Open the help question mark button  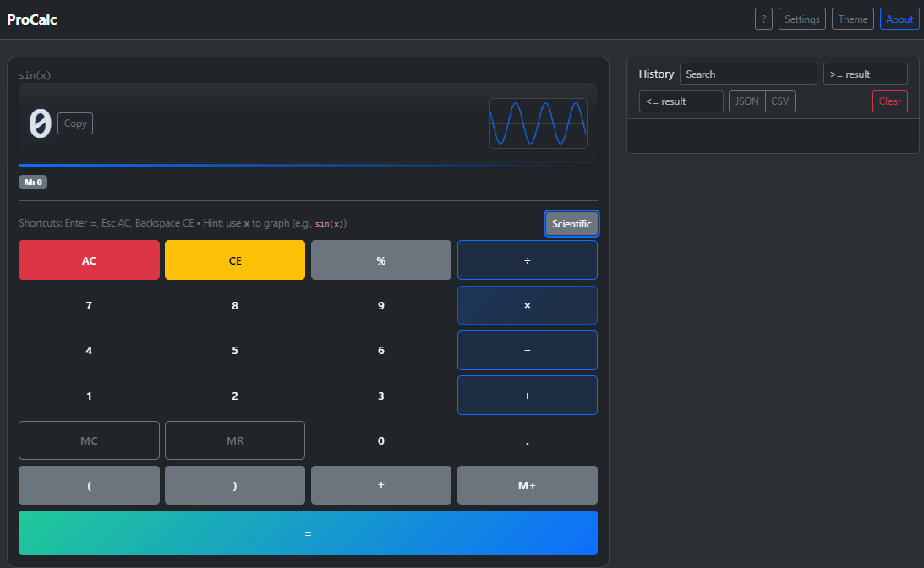pyautogui.click(x=763, y=19)
